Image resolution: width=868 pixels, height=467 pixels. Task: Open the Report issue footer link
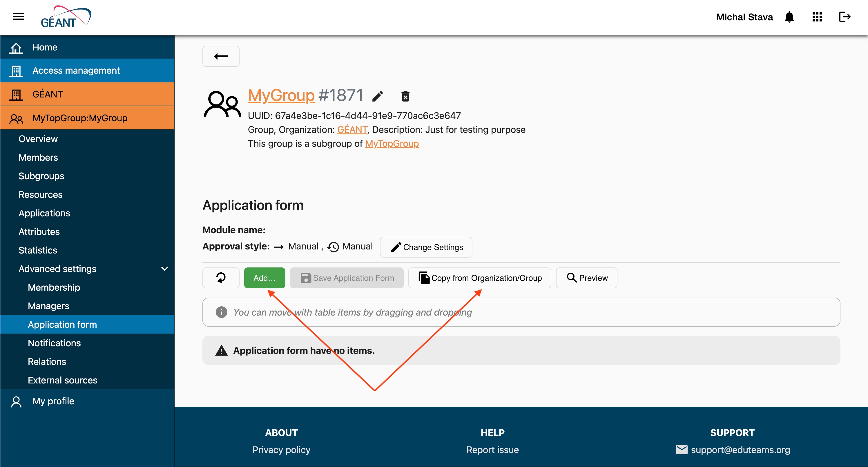tap(492, 450)
